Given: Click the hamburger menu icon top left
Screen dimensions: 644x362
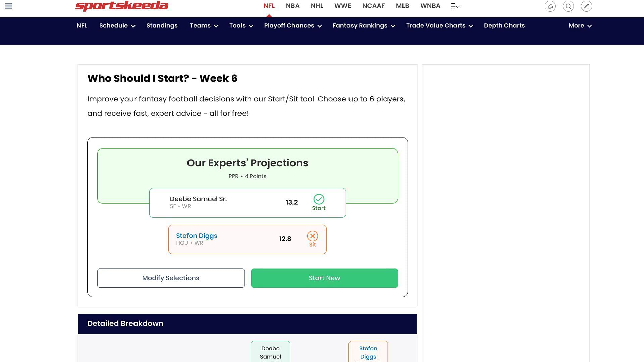Looking at the screenshot, I should click(8, 6).
